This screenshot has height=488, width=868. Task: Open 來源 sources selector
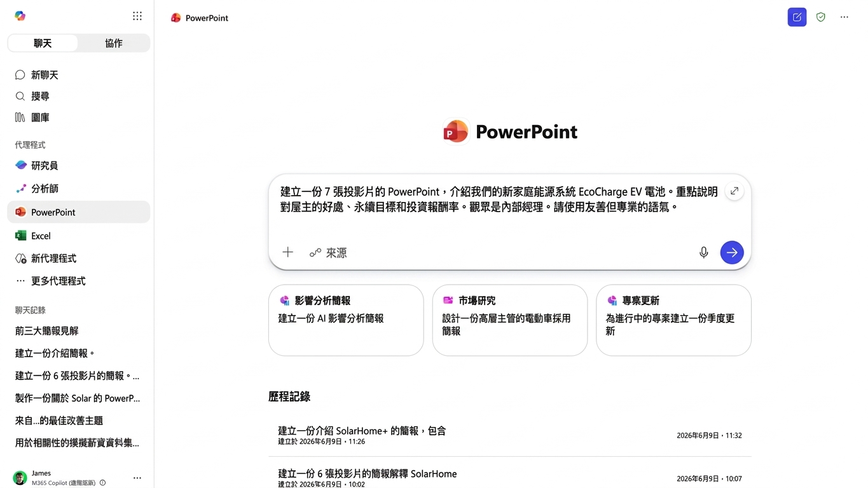pos(328,252)
